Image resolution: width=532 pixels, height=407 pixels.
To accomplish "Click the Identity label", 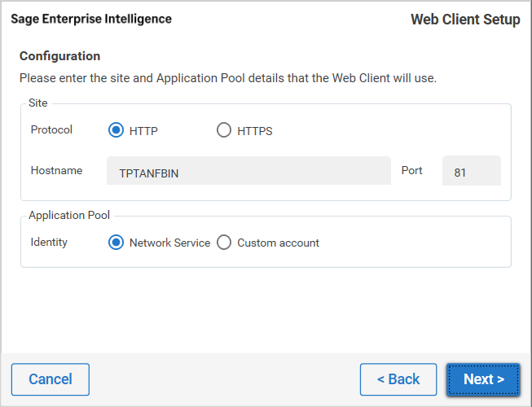I will click(49, 243).
